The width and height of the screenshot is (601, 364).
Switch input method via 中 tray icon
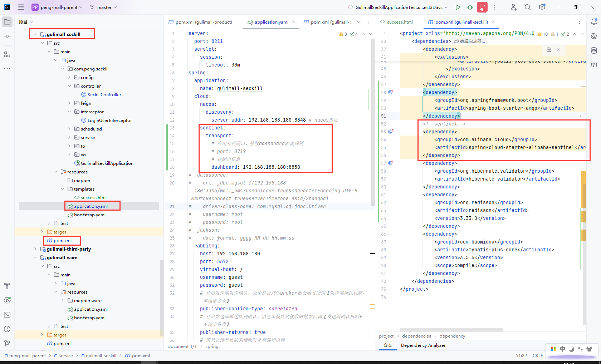coord(563,349)
